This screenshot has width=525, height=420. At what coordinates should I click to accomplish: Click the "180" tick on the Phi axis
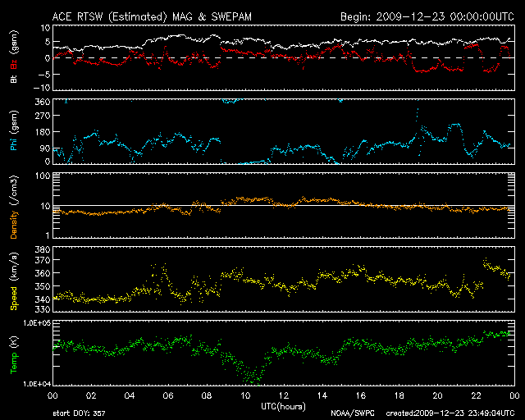pos(43,132)
